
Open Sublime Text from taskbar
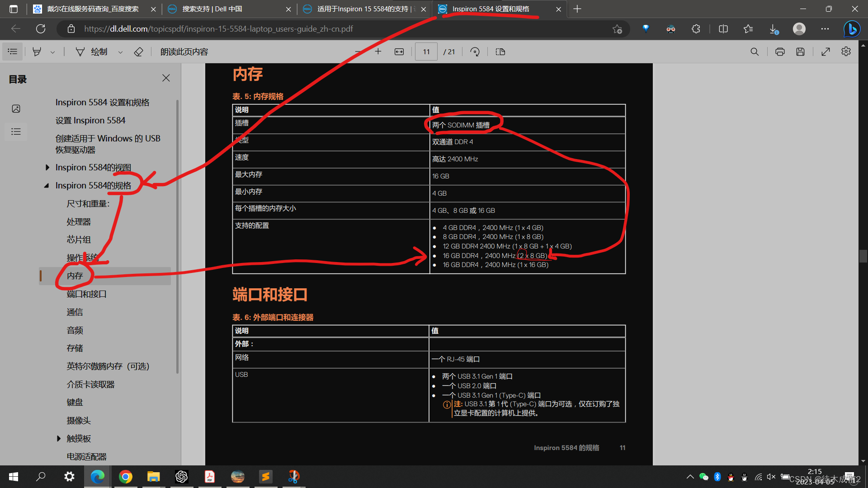tap(266, 476)
